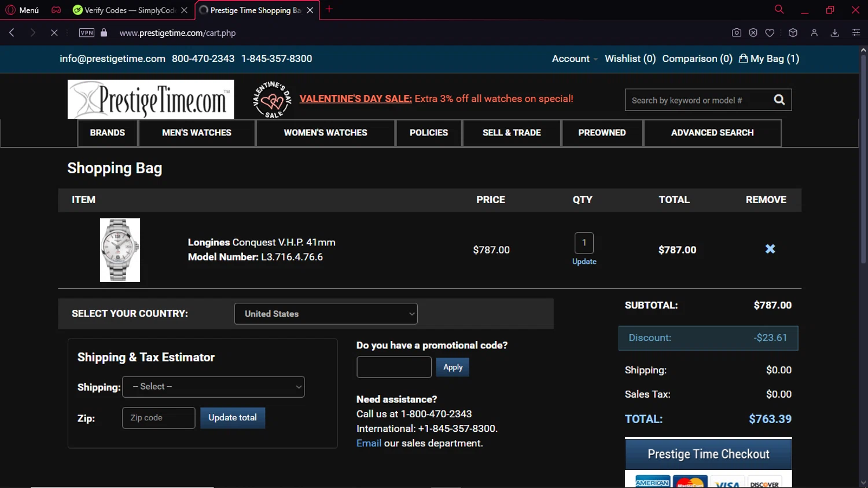The image size is (868, 488).
Task: Bookmark page with the heart icon
Action: pos(770,33)
